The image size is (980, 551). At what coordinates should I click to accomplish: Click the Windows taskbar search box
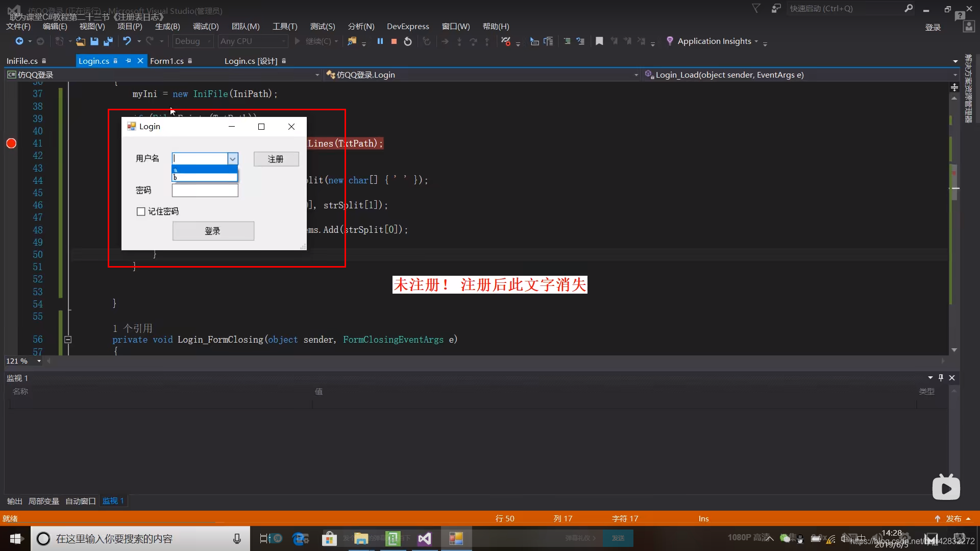coord(140,539)
